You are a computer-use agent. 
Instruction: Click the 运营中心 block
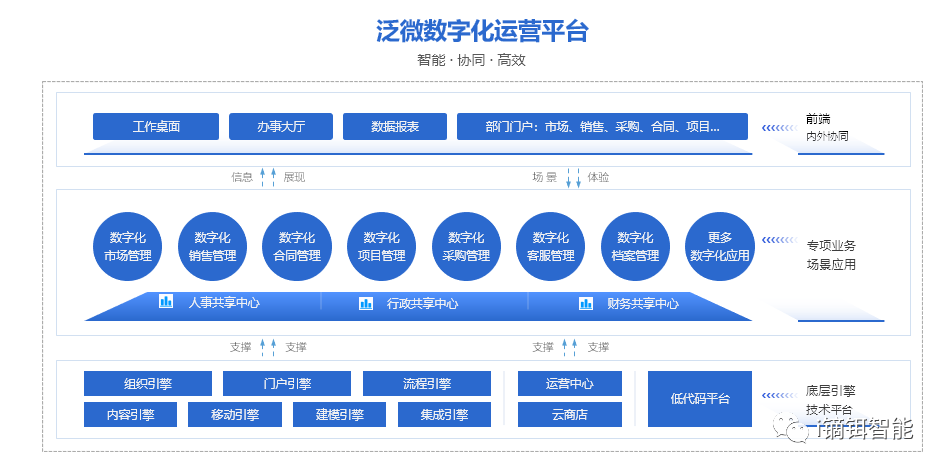[x=569, y=384]
